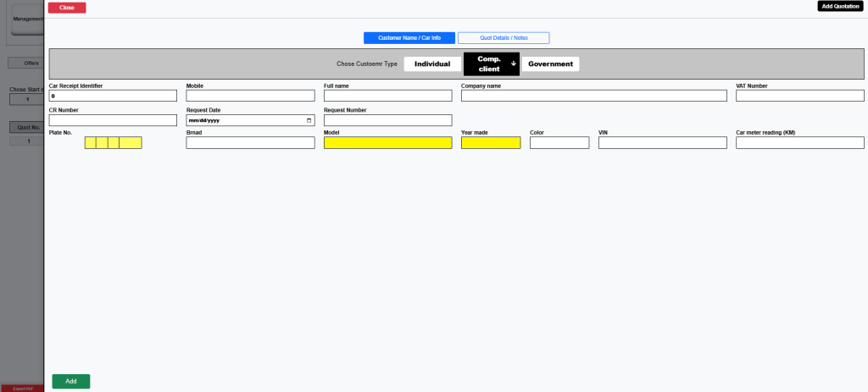
Task: Focus the Request Number field
Action: [x=387, y=120]
